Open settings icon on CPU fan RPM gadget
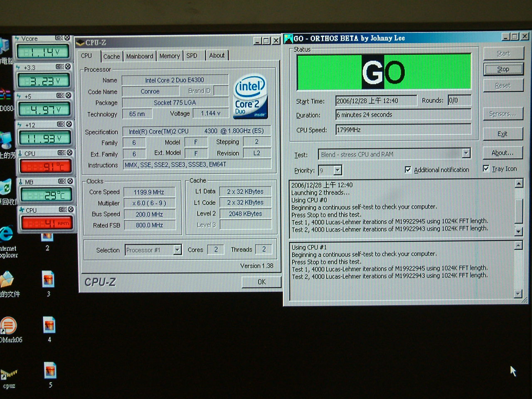Screen dimensions: 532x399 click(63, 209)
